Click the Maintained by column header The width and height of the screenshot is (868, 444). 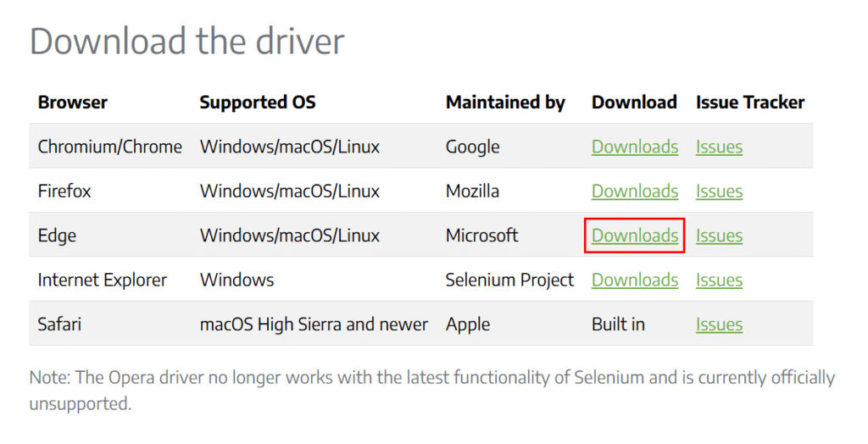(x=505, y=103)
